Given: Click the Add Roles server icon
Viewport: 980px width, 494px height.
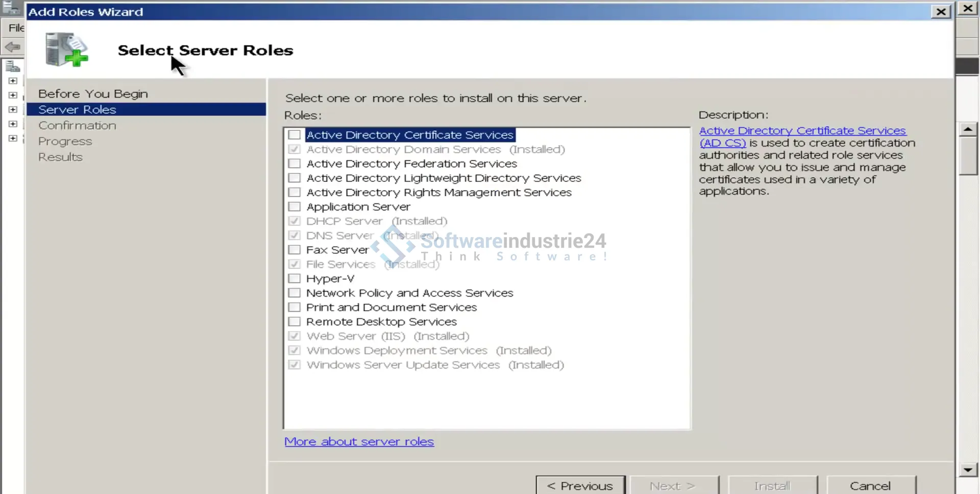Looking at the screenshot, I should pos(66,50).
